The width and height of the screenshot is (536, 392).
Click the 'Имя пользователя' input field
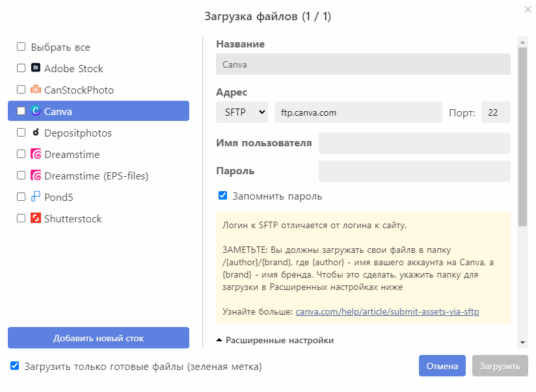click(414, 143)
